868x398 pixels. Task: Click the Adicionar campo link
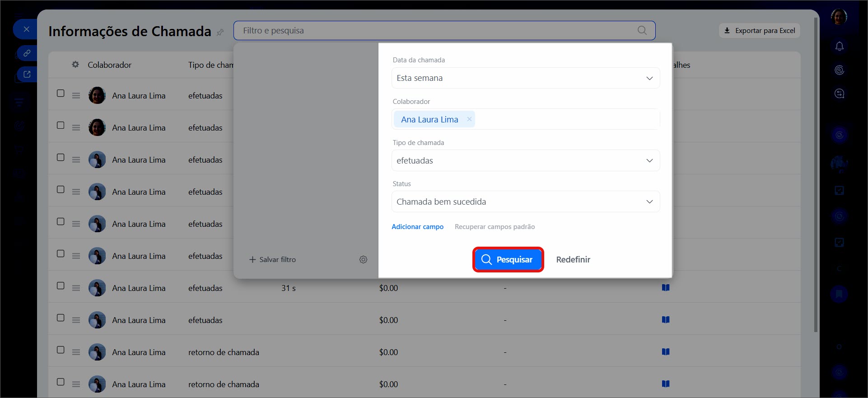click(417, 227)
